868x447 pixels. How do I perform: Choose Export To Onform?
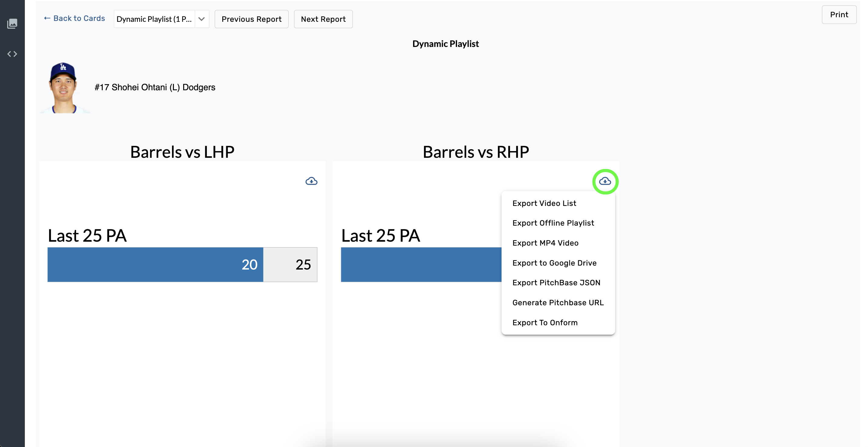pyautogui.click(x=545, y=323)
